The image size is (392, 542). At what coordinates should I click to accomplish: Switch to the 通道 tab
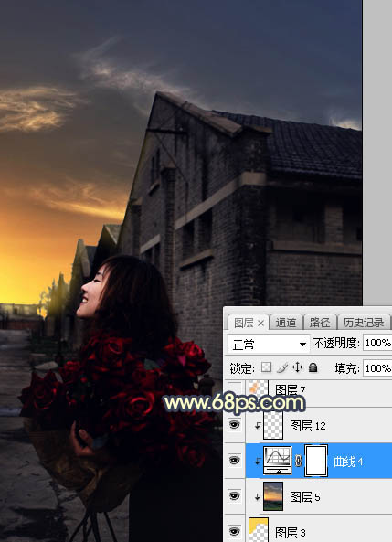pos(285,323)
